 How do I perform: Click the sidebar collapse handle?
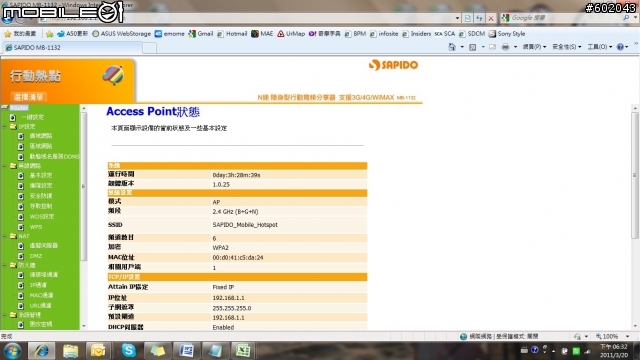pyautogui.click(x=84, y=186)
